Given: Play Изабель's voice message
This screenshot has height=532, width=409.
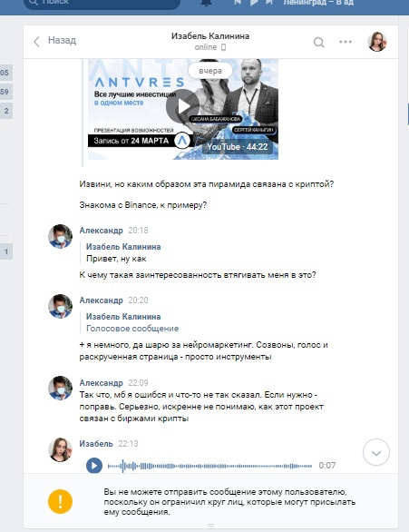Looking at the screenshot, I should (x=94, y=465).
